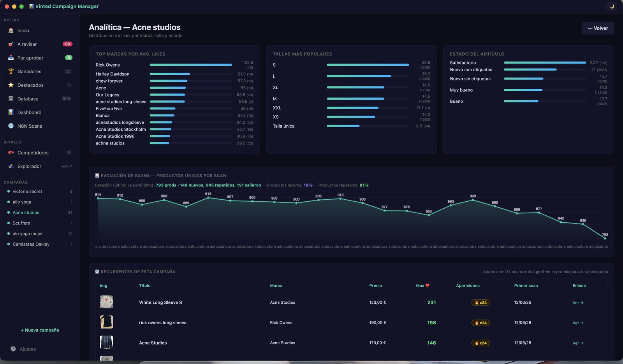The height and width of the screenshot is (364, 623).
Task: Click the Productos nuevos 19% value
Action: coord(308,185)
